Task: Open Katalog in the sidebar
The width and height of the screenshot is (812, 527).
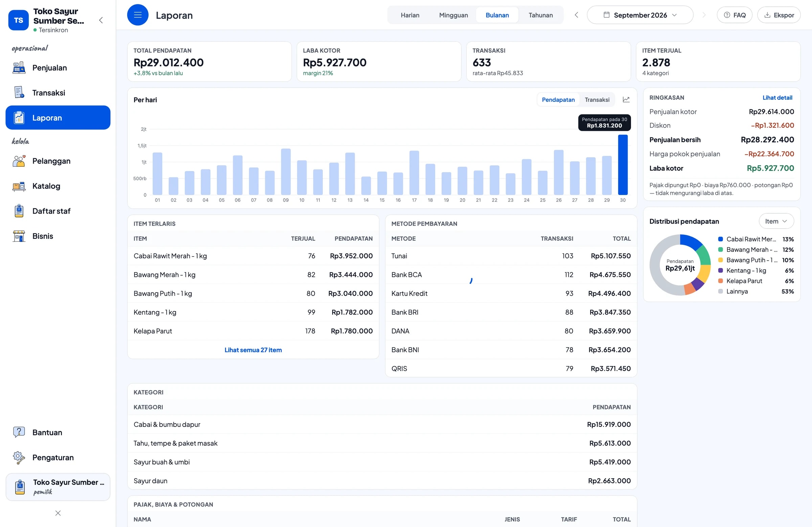Action: [58, 186]
